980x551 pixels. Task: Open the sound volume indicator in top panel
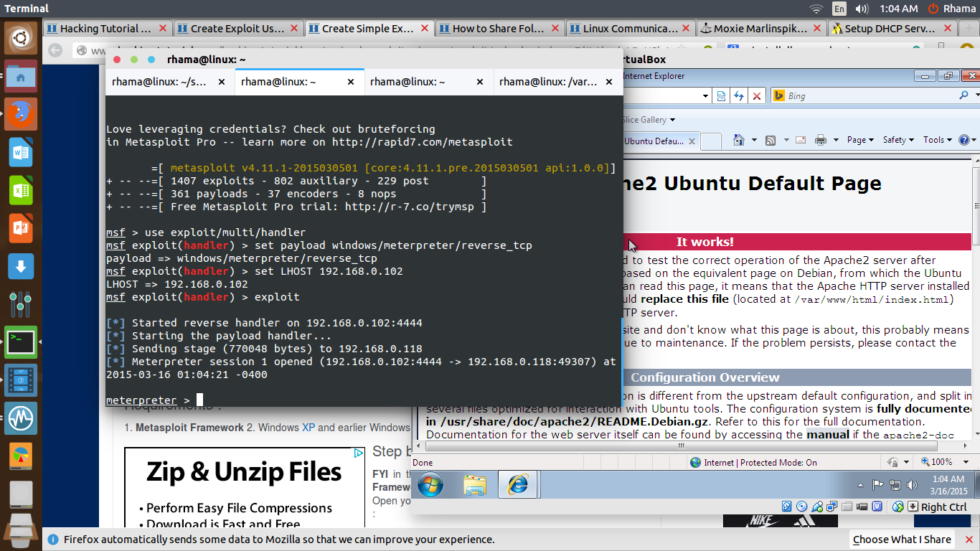862,9
